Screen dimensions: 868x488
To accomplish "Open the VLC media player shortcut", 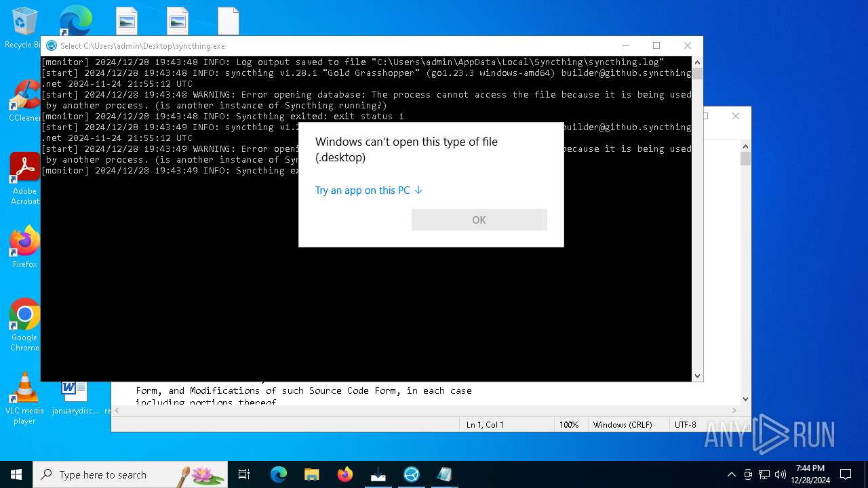I will tap(24, 399).
